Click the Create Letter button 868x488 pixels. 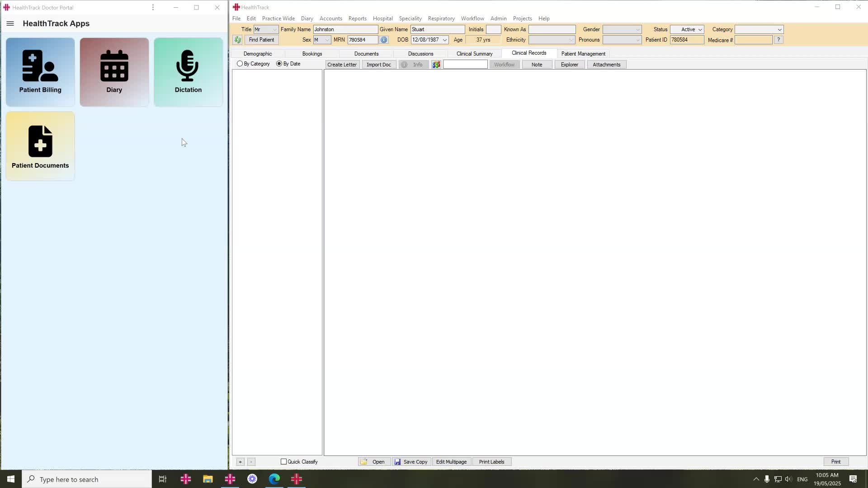[342, 65]
